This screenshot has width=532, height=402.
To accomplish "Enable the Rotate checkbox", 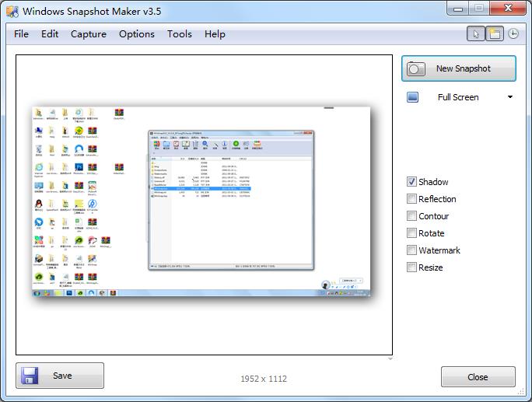I will 411,233.
